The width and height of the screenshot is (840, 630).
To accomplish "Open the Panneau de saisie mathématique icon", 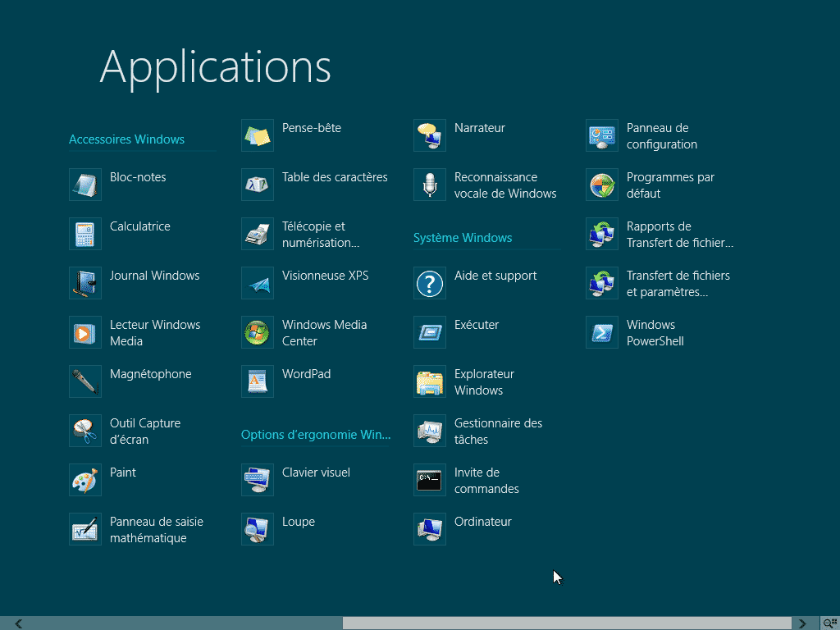I will click(x=85, y=530).
